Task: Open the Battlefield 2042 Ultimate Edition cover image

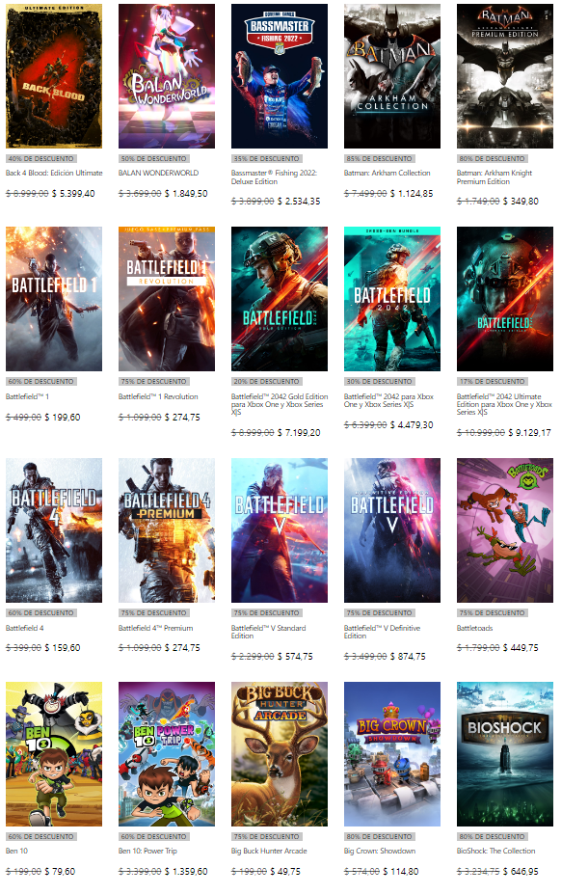Action: pyautogui.click(x=505, y=299)
